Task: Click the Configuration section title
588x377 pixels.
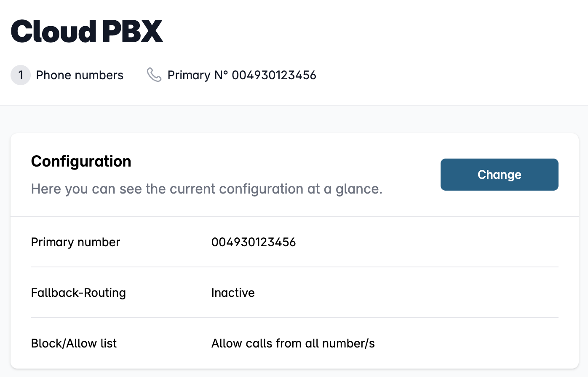Action: pos(81,161)
